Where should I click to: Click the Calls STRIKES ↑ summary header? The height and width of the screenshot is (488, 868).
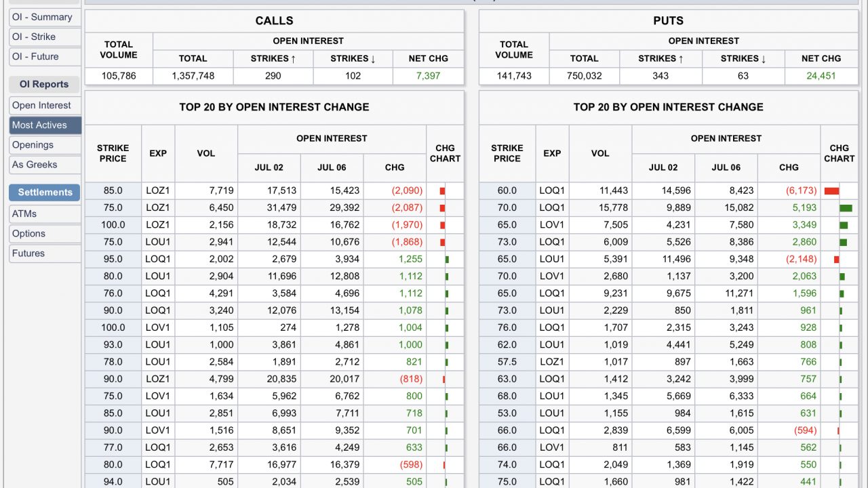click(273, 58)
